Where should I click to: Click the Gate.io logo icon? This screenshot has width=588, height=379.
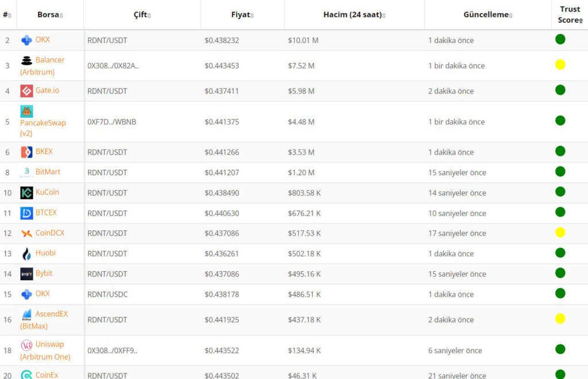point(26,91)
